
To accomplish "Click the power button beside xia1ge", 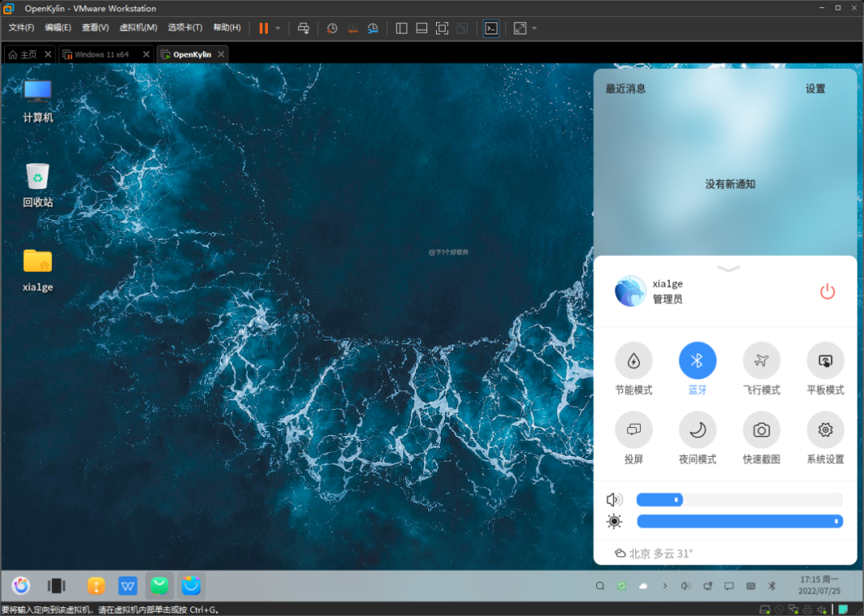I will point(827,292).
